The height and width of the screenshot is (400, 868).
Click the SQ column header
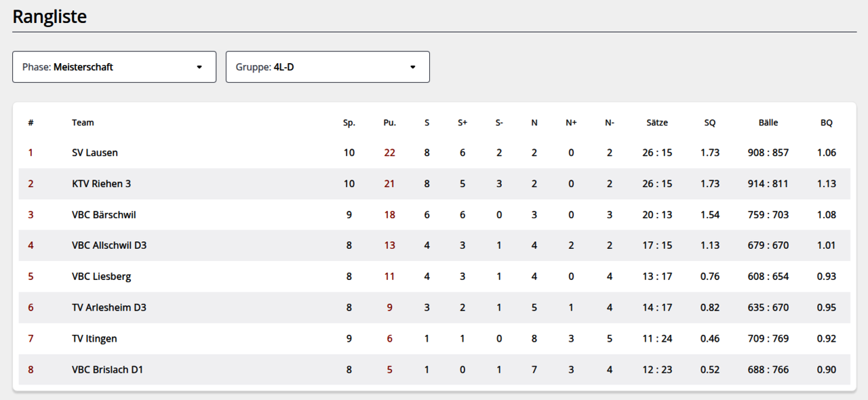(709, 123)
